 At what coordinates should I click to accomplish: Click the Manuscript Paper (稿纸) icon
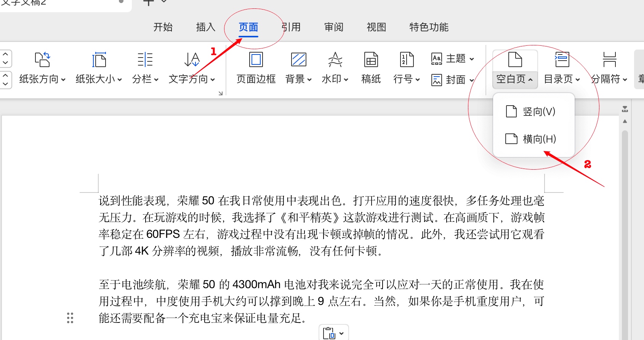tap(371, 60)
